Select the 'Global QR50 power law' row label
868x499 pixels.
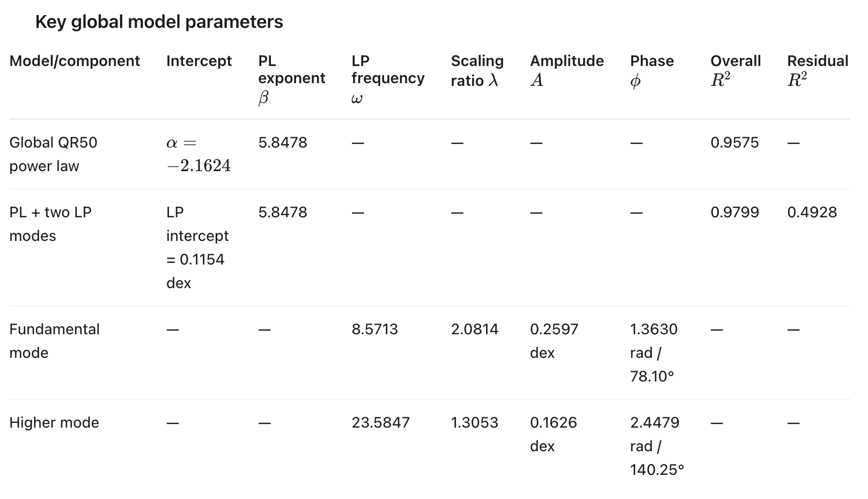[x=53, y=154]
